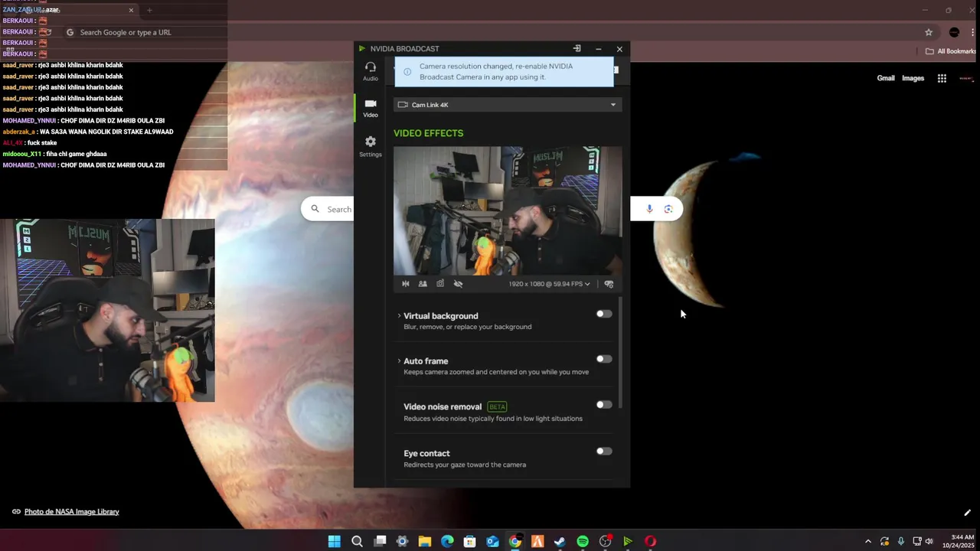
Task: Close the Chrome tab
Action: pyautogui.click(x=131, y=10)
